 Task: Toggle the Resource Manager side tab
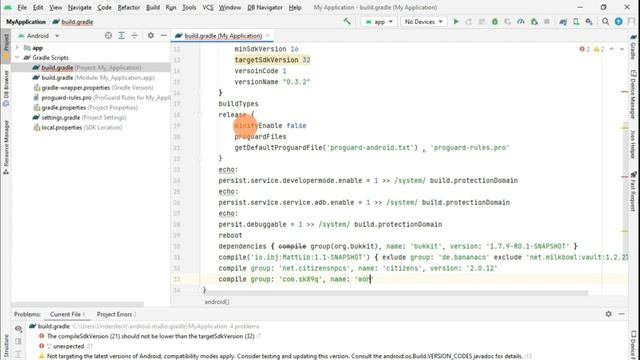click(6, 147)
